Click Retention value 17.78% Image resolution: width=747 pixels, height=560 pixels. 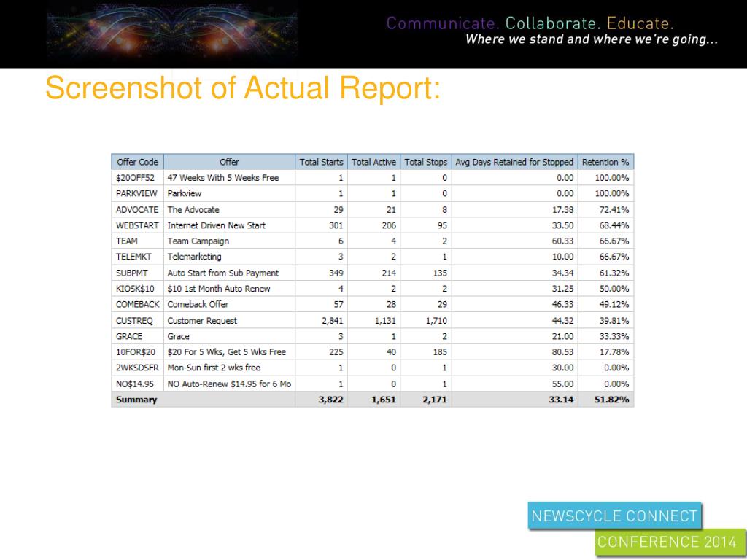[614, 352]
